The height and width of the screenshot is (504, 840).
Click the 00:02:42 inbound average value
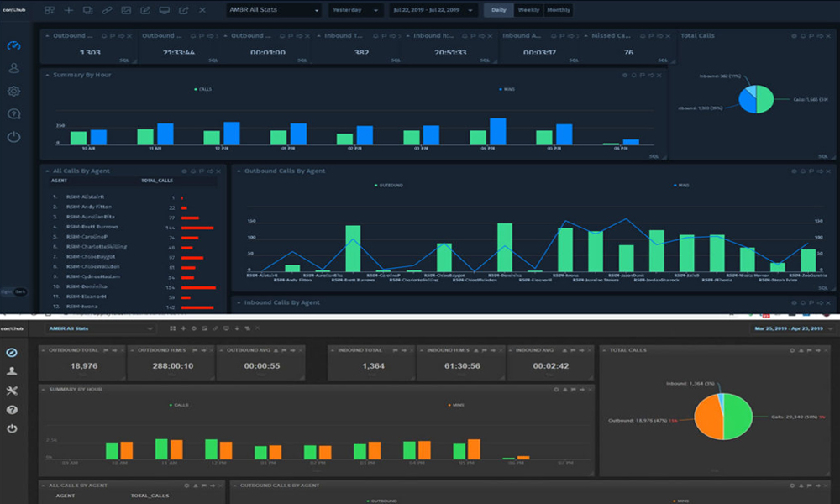[551, 366]
